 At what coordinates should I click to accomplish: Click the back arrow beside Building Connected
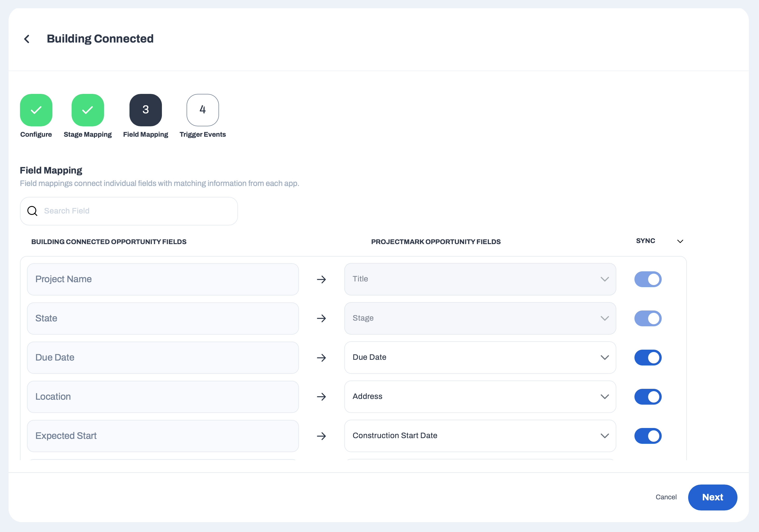pos(27,39)
